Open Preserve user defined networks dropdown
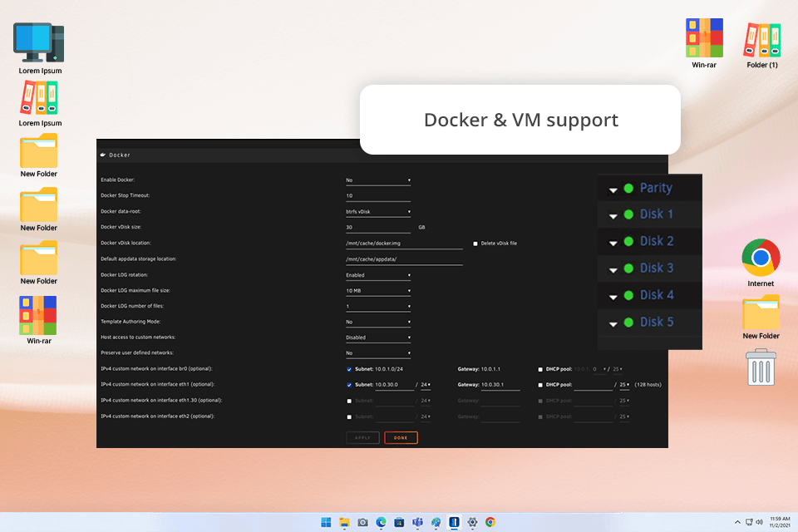Image resolution: width=798 pixels, height=532 pixels. 378,353
